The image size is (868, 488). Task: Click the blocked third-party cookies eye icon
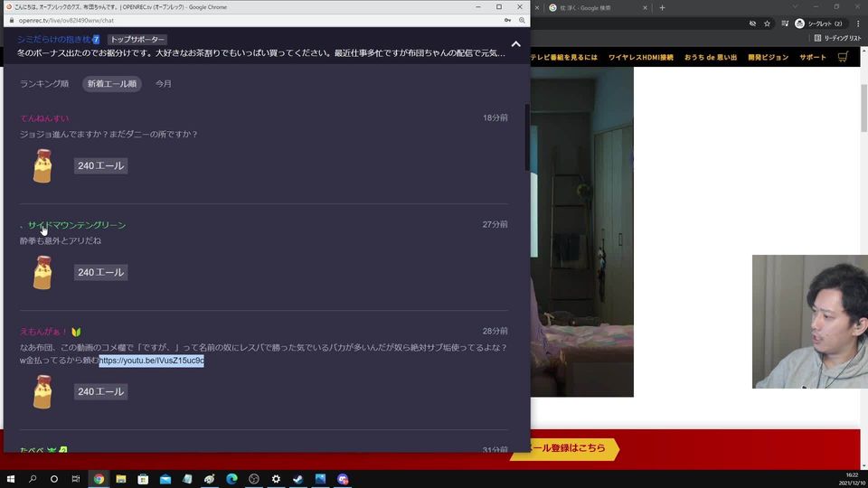pos(752,23)
